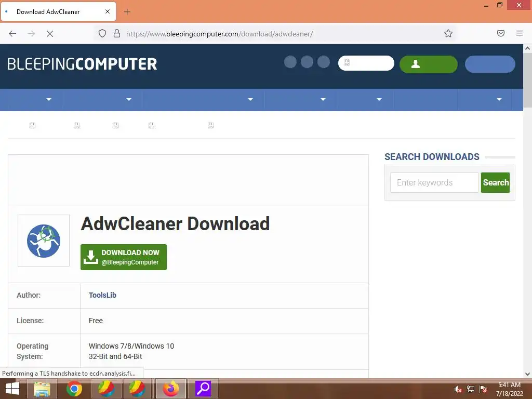Expand the second navigation bar dropdown arrow
The width and height of the screenshot is (532, 399).
pyautogui.click(x=129, y=99)
